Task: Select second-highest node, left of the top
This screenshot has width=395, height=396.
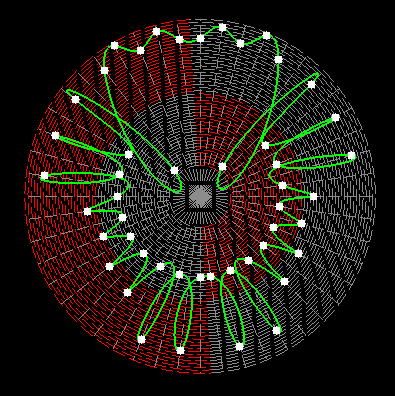Action: click(x=156, y=32)
